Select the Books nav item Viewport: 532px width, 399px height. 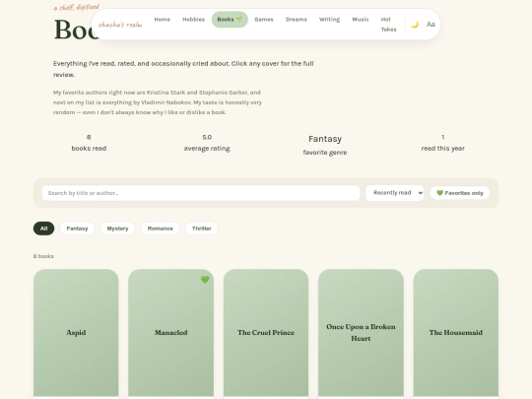230,20
